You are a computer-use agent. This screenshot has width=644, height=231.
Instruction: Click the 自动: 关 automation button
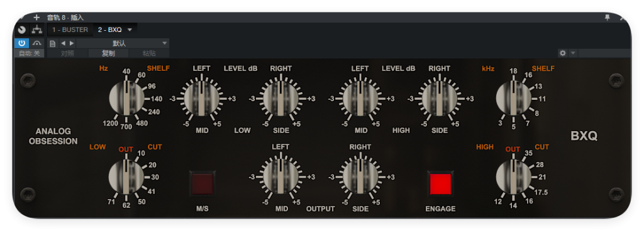29,53
